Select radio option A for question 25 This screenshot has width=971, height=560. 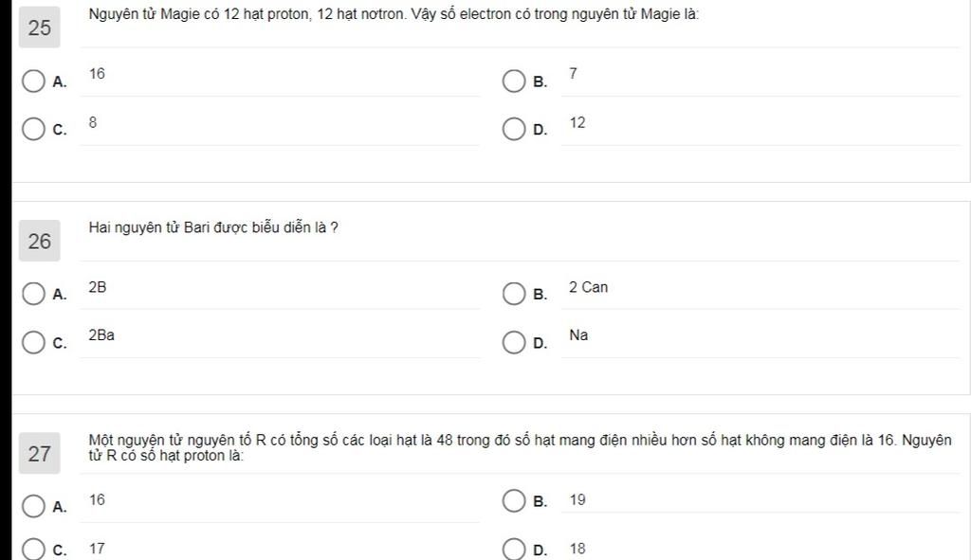point(33,81)
